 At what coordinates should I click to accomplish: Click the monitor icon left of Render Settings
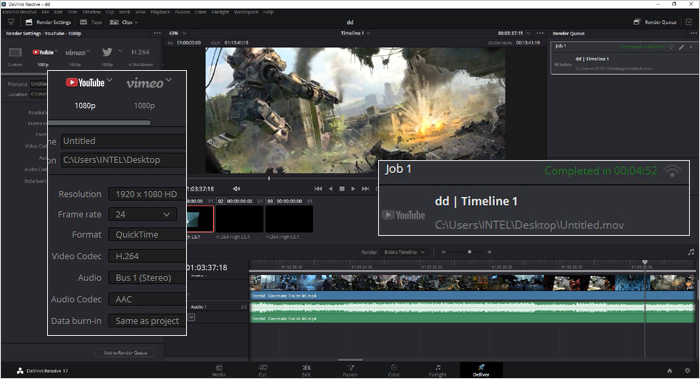(11, 22)
